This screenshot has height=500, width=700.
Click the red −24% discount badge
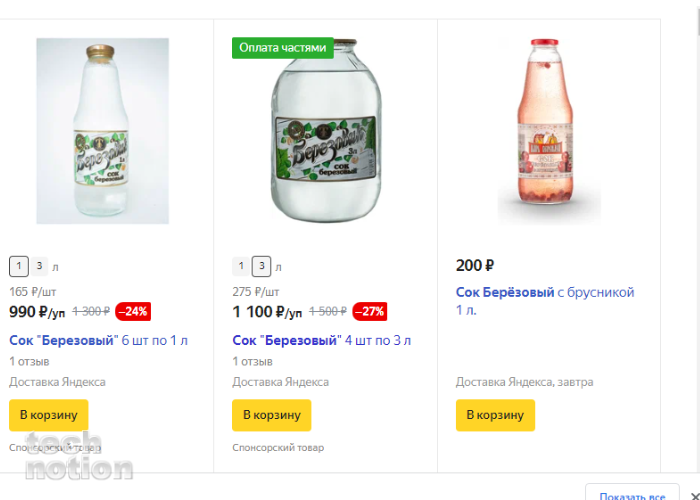click(133, 311)
